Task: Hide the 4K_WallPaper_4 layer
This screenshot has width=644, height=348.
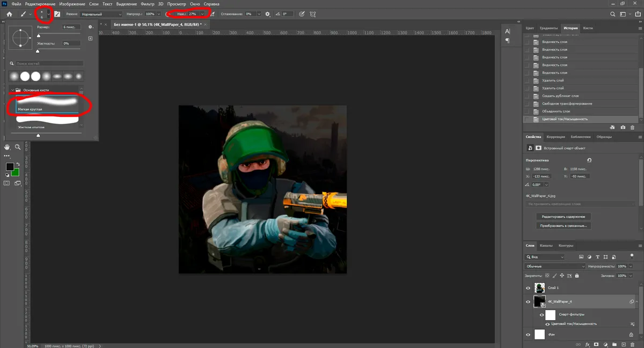Action: coord(528,302)
